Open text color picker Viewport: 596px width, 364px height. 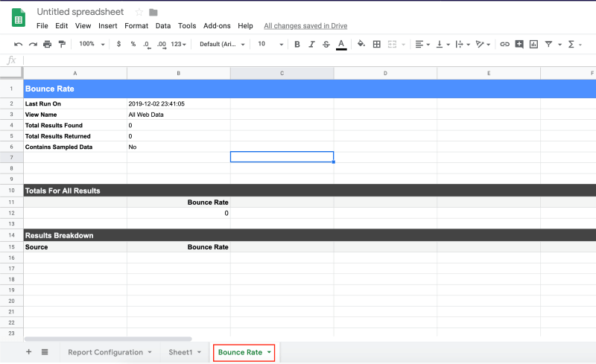click(341, 45)
